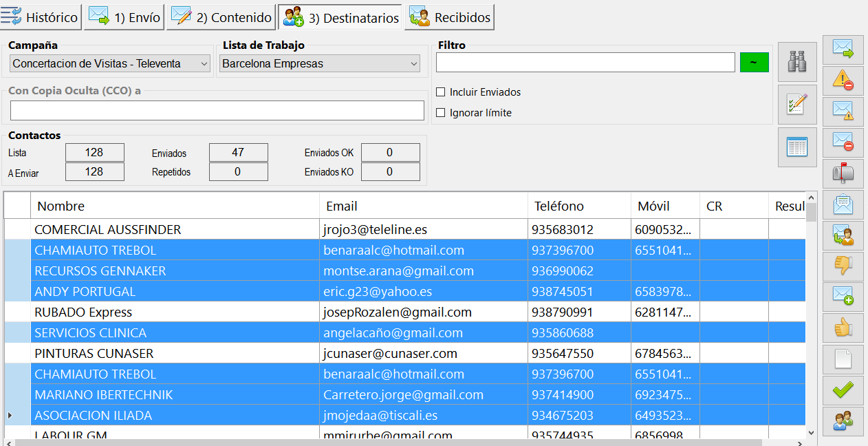This screenshot has height=446, width=868.
Task: Select the COMERCIAL AUSSFINDER row
Action: [405, 229]
